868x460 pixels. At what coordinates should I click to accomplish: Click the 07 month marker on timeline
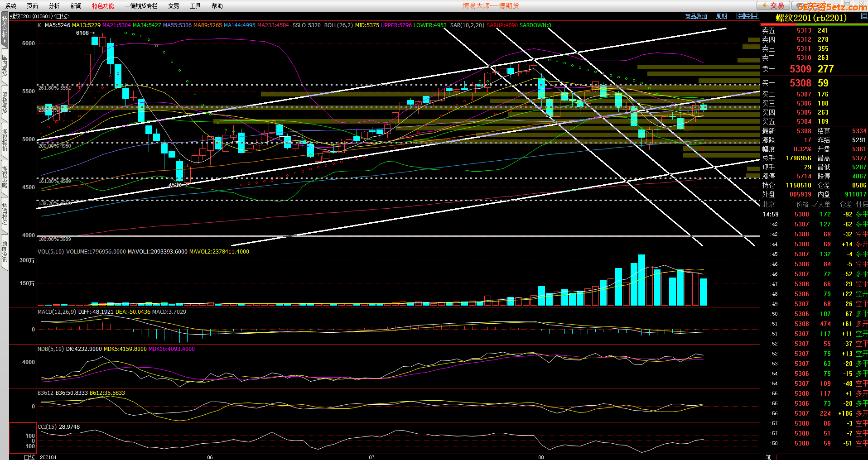[371, 457]
